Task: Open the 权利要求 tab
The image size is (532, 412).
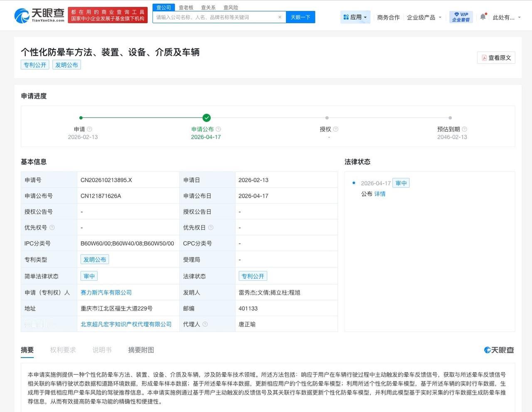Action: [63, 350]
